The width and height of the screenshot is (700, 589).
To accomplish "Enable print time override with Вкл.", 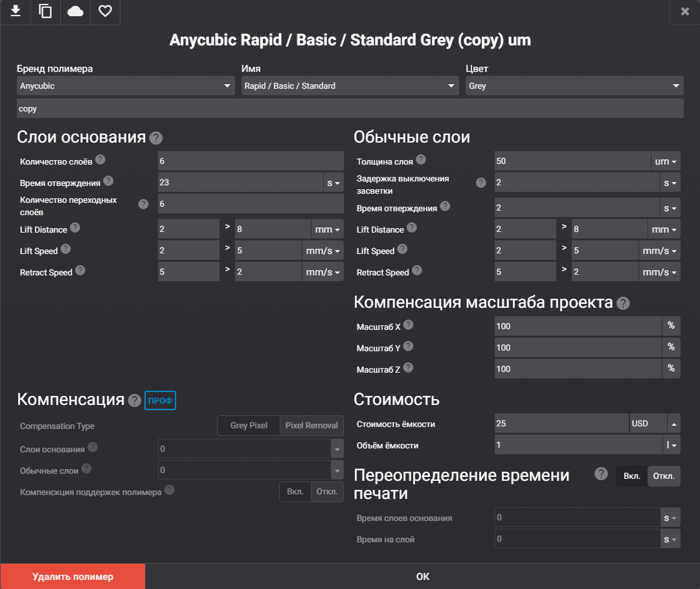I will click(x=631, y=476).
